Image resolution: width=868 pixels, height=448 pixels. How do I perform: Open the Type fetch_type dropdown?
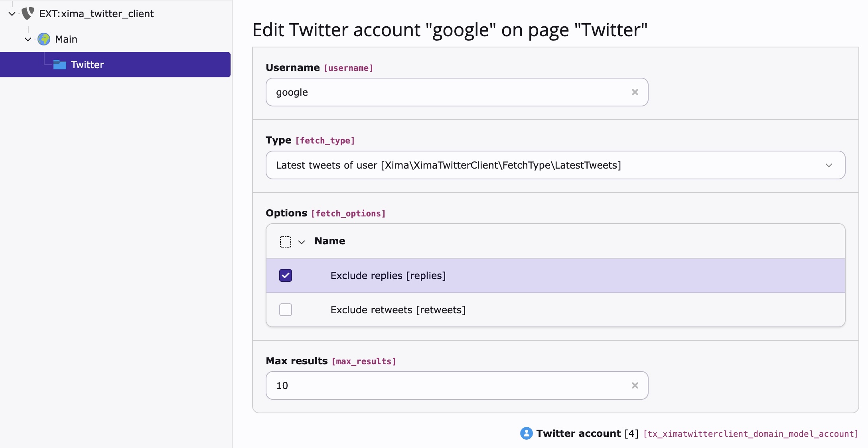(x=829, y=165)
